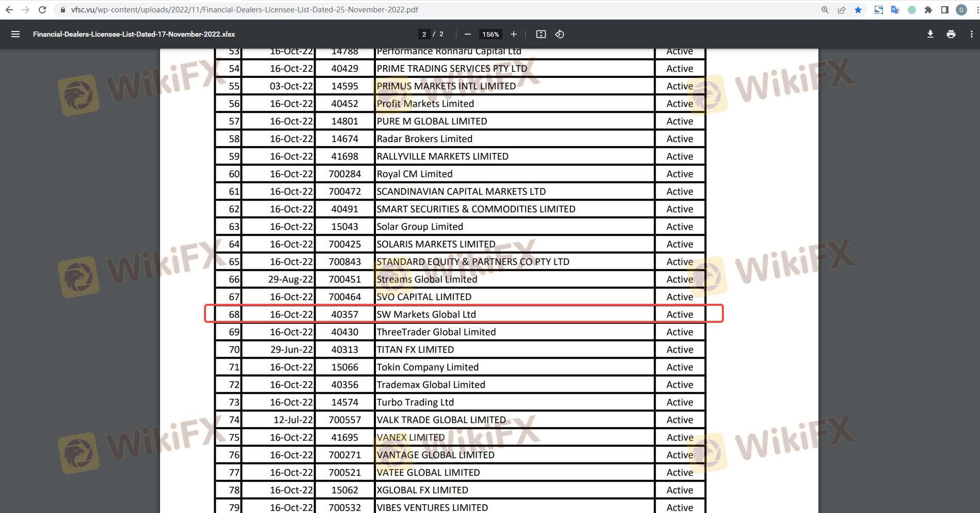Open the PDF viewer more actions menu

971,34
